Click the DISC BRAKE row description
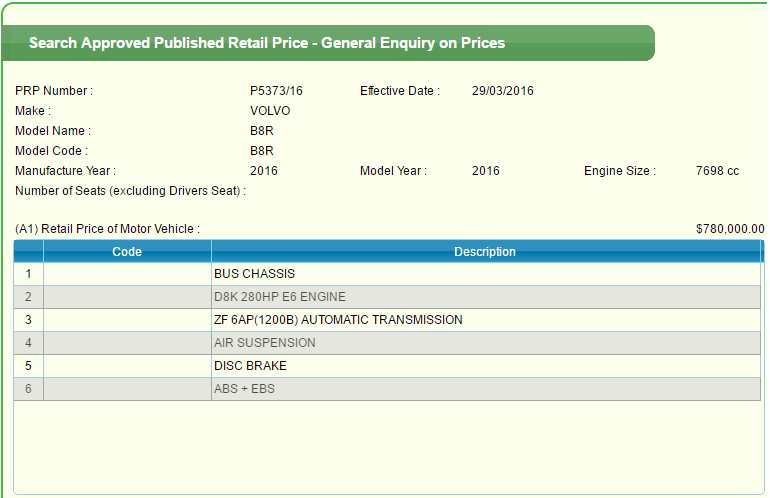The image size is (770, 498). point(250,366)
